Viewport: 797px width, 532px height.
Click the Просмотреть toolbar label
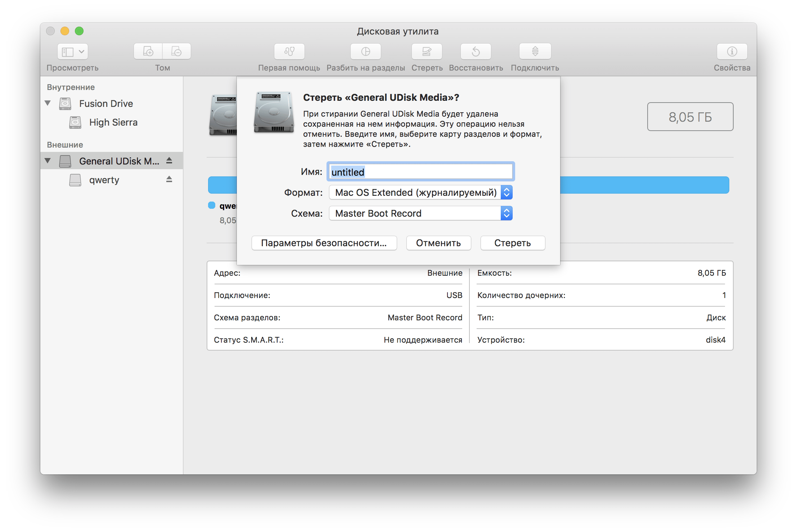[72, 68]
